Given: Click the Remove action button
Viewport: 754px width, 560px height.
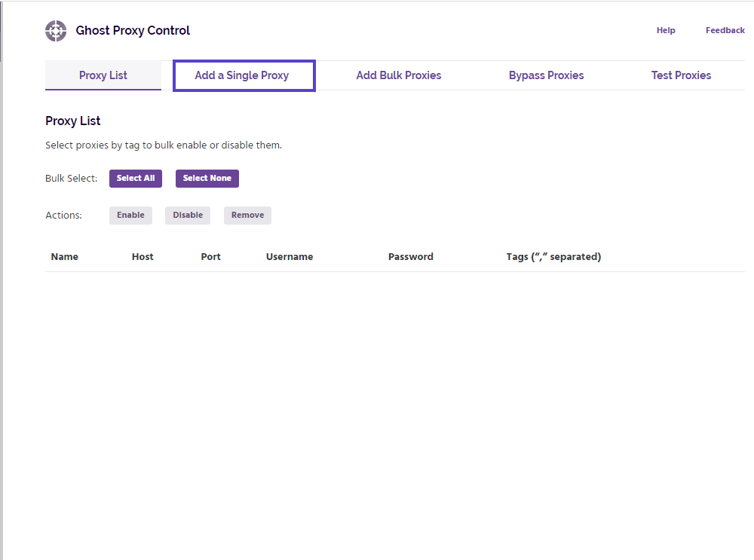Looking at the screenshot, I should tap(247, 216).
